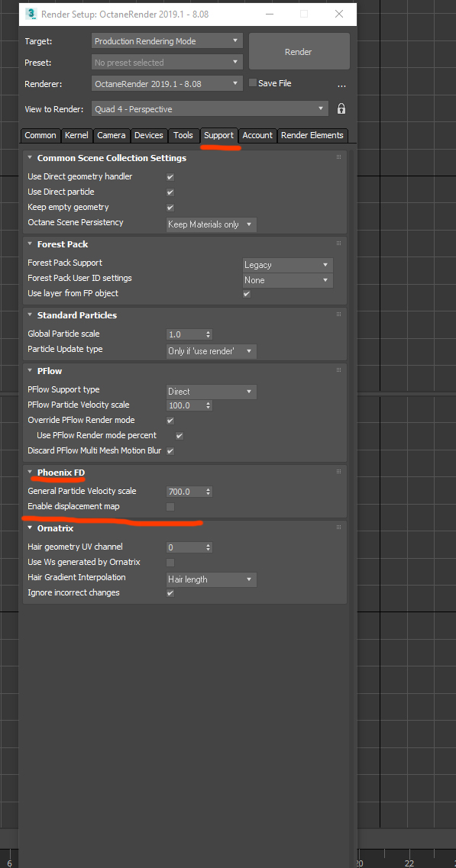Click Hair geometry UV channel spinner
This screenshot has height=868, width=456.
(209, 547)
